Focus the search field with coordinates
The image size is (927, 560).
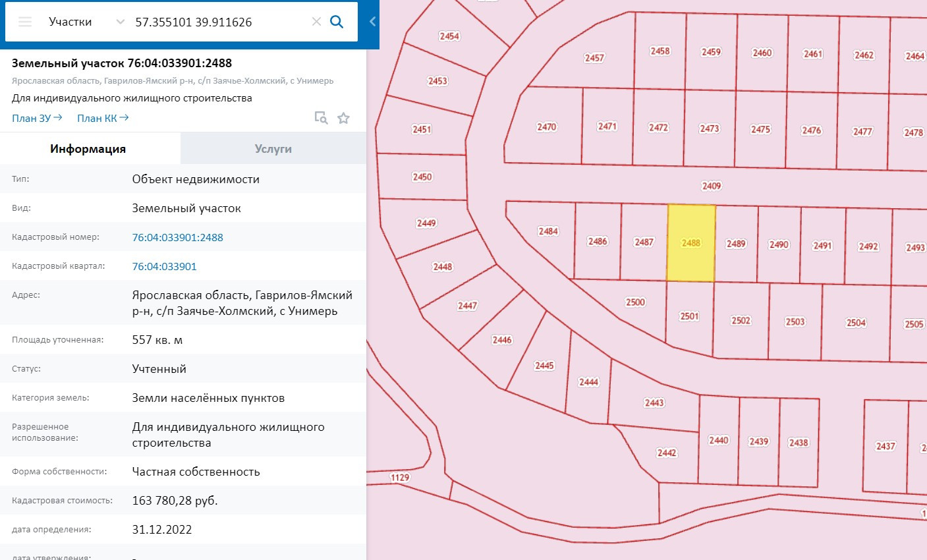217,22
